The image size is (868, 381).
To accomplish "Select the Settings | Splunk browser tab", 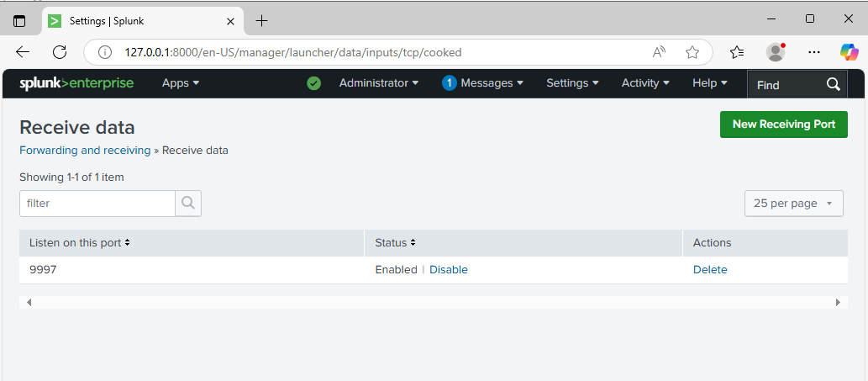I will pyautogui.click(x=143, y=21).
